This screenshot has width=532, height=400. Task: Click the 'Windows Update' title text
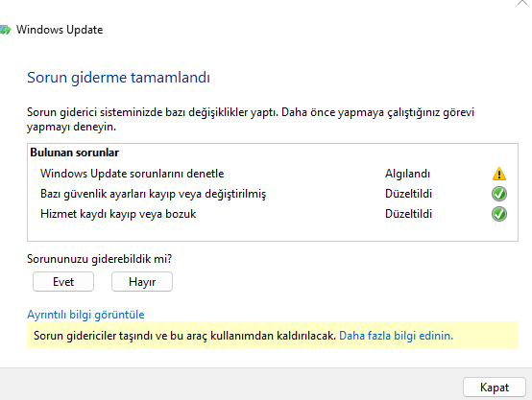(60, 30)
